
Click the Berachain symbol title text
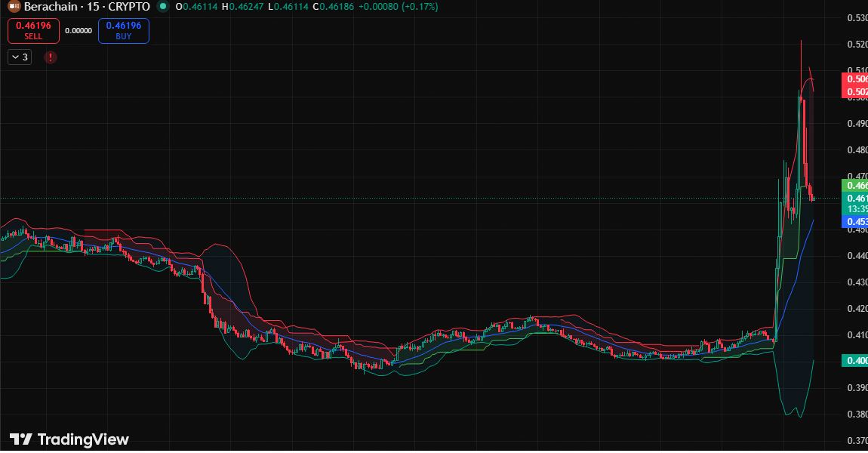point(51,7)
